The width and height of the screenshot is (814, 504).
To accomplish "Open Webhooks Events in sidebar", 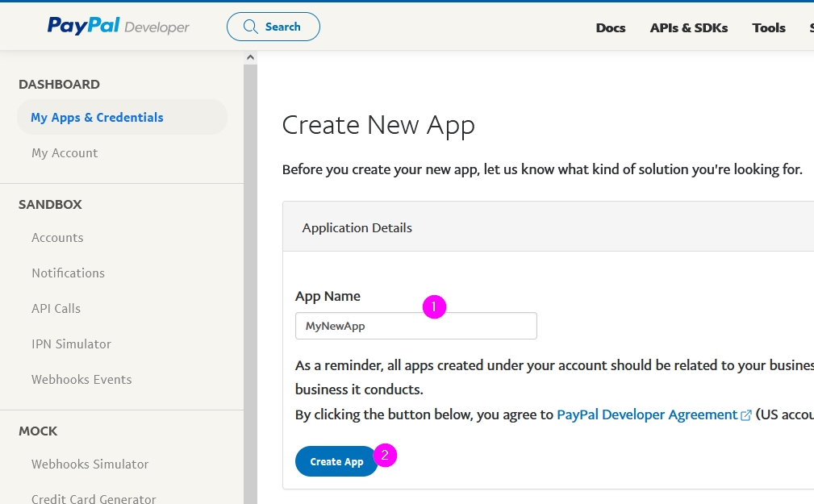I will tap(81, 380).
